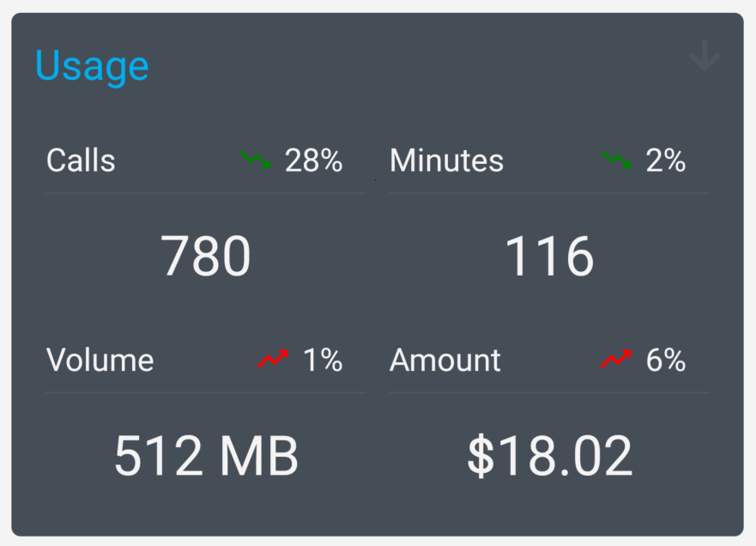Image resolution: width=756 pixels, height=546 pixels.
Task: Click the red uptrend icon beside Volume
Action: pyautogui.click(x=273, y=360)
